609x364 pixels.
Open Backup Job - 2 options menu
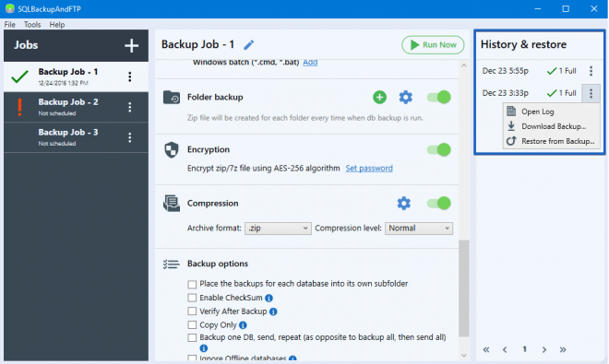click(x=130, y=107)
